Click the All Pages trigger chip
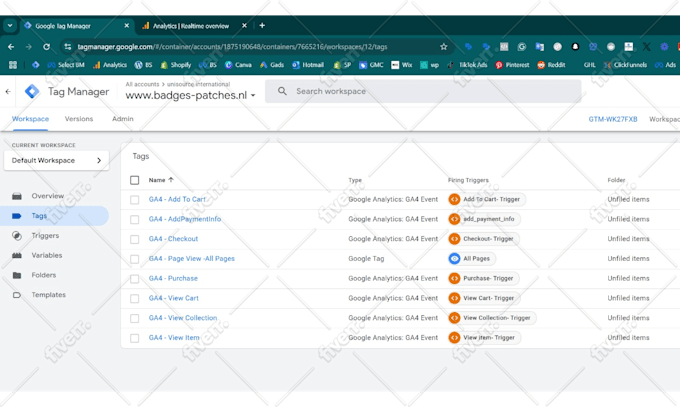Screen dimensions: 680x407 [472, 259]
